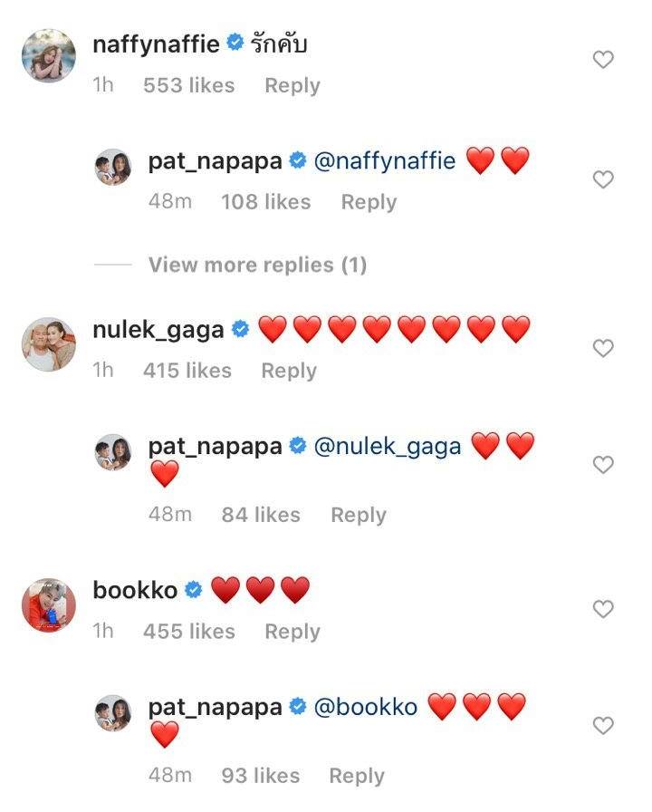
Task: View the 553 likes on naffynaffie's comment
Action: [188, 85]
